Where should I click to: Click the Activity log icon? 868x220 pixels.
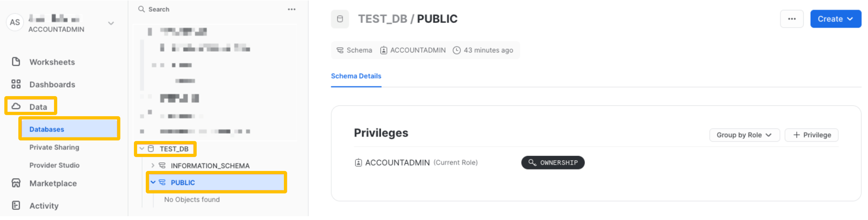coord(16,206)
